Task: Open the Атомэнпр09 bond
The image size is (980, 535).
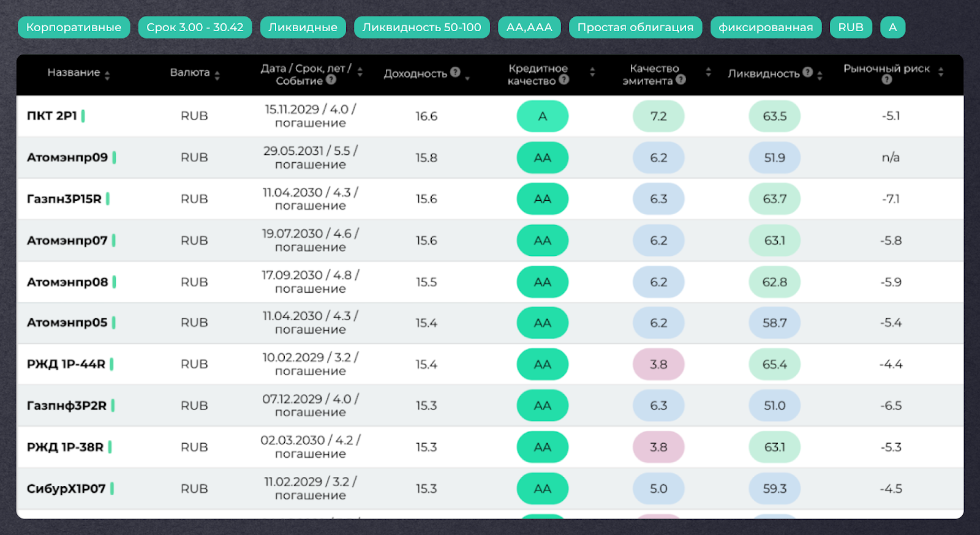Action: point(67,157)
